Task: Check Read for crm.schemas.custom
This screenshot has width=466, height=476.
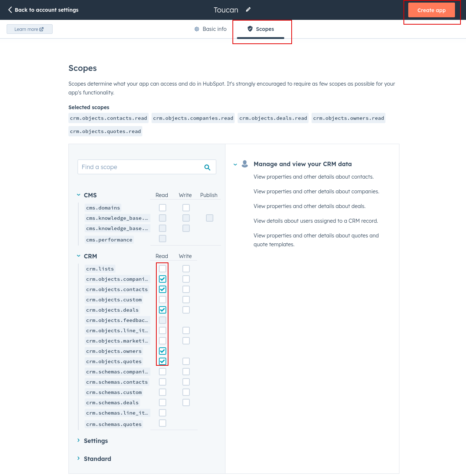Action: pyautogui.click(x=162, y=392)
